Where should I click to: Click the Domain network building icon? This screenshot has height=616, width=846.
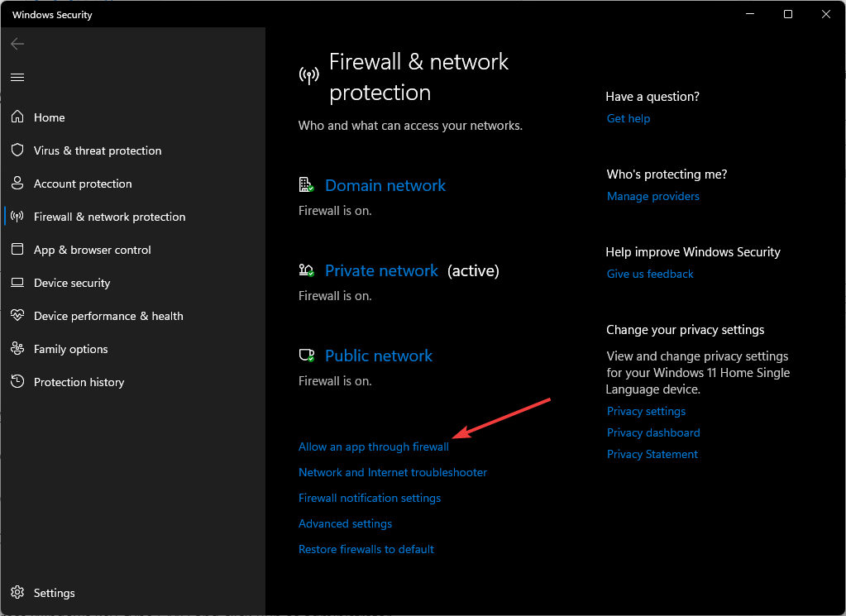pos(307,184)
